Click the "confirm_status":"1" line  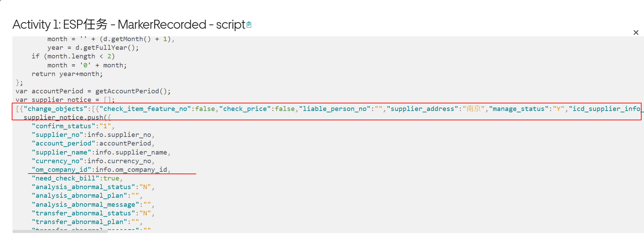point(73,126)
